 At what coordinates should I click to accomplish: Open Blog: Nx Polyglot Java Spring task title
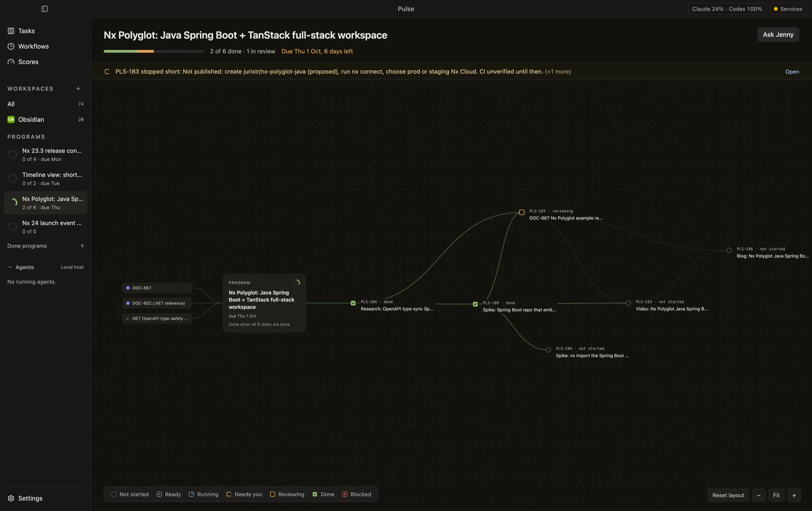772,256
